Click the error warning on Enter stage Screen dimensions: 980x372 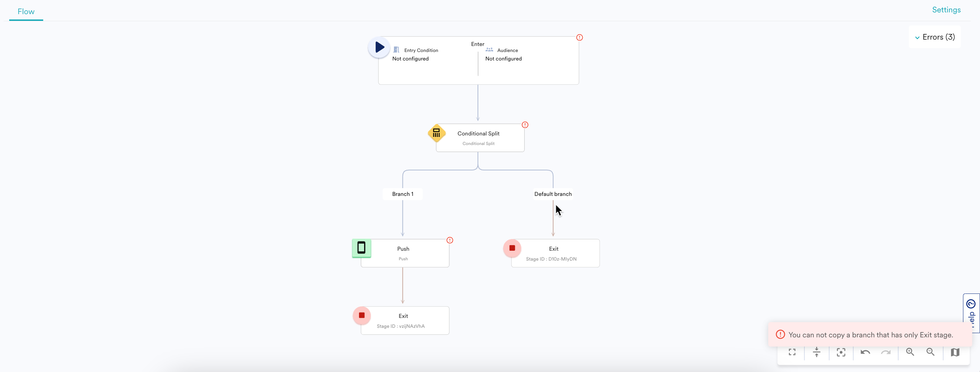pyautogui.click(x=580, y=37)
